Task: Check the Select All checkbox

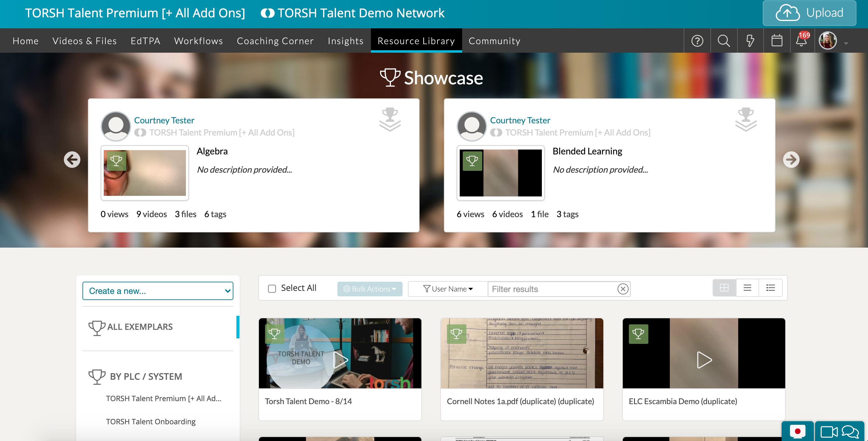Action: (272, 288)
